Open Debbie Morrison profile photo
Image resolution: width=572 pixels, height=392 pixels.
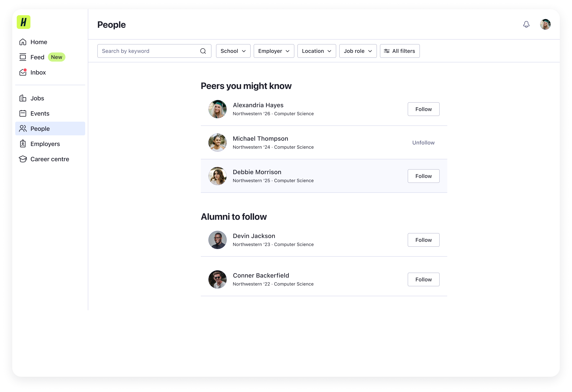point(217,176)
